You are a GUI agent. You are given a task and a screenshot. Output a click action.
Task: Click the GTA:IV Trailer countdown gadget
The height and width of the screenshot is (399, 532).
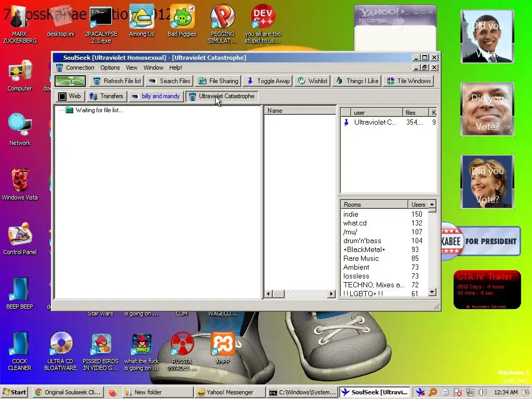click(x=487, y=290)
